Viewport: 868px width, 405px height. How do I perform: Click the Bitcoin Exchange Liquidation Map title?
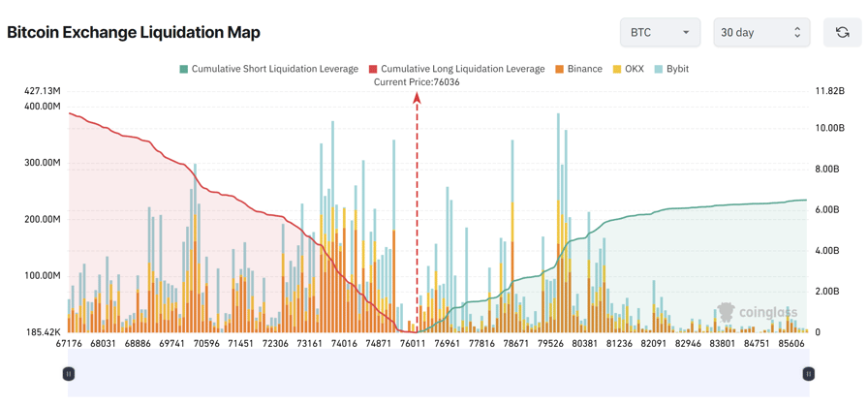tap(134, 32)
